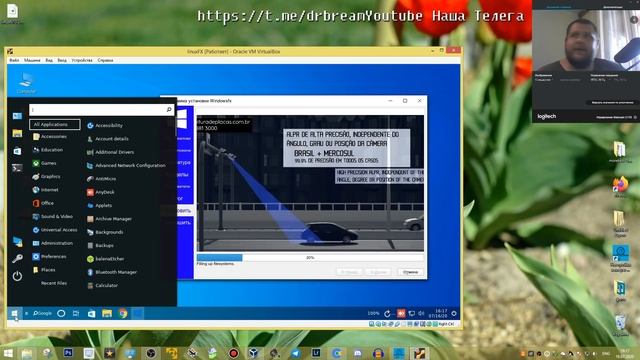The height and width of the screenshot is (360, 640).
Task: Open the Машина menu in VirtualBox
Action: pos(32,60)
